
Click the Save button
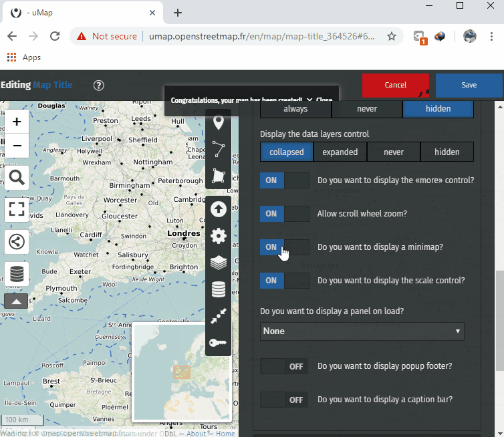click(469, 85)
